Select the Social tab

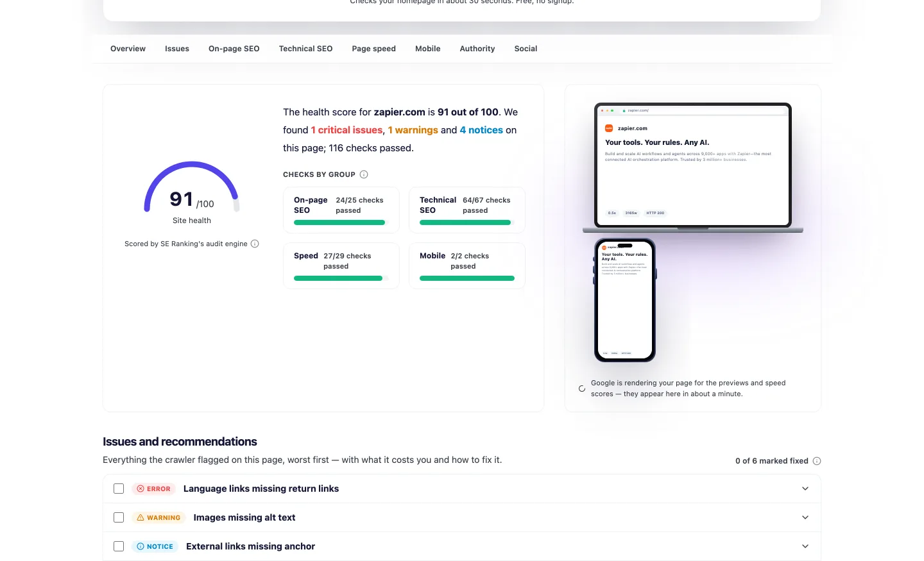tap(526, 49)
